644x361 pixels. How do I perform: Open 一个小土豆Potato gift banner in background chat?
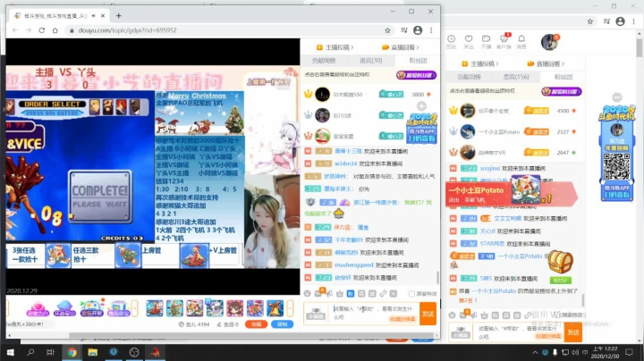[512, 194]
